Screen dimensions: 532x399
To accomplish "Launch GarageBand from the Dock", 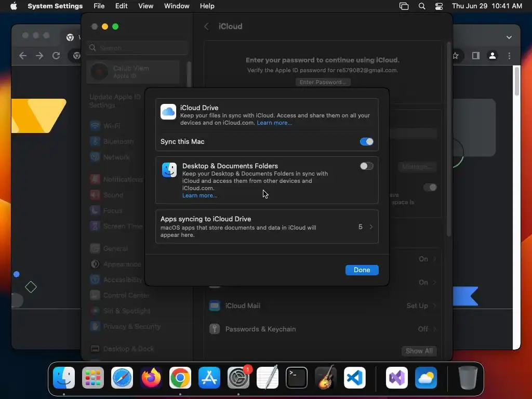I will click(326, 378).
